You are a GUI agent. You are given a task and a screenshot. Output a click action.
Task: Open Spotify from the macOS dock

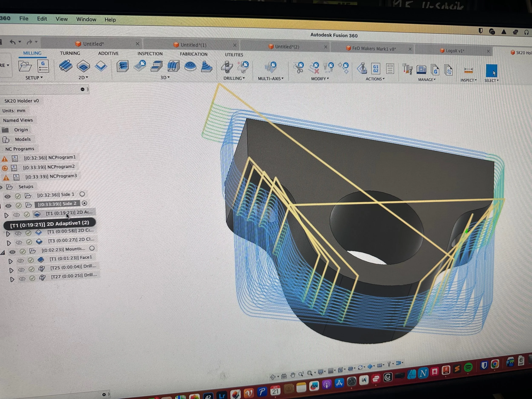coord(468,367)
